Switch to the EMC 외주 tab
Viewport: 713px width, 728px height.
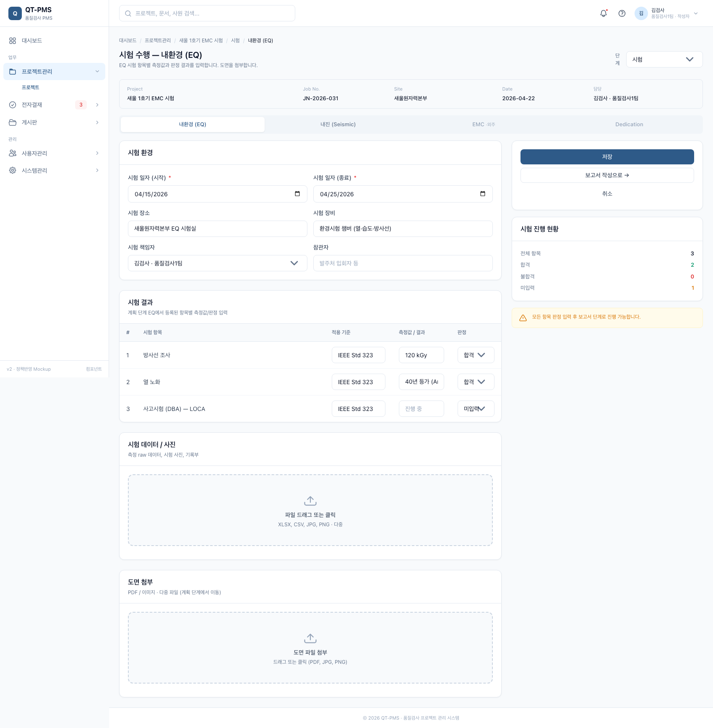tap(484, 125)
